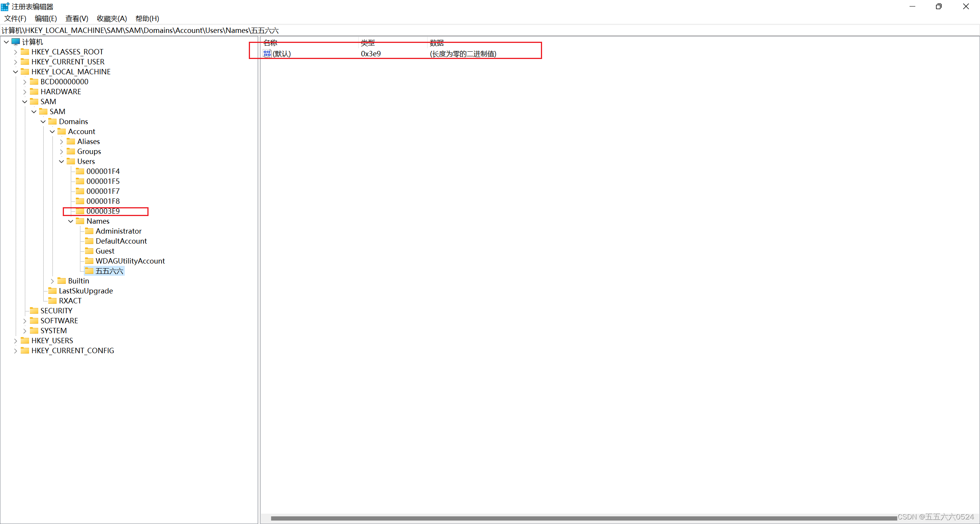Expand HKEY_CLASSES_ROOT tree node
The image size is (980, 524).
tap(14, 51)
